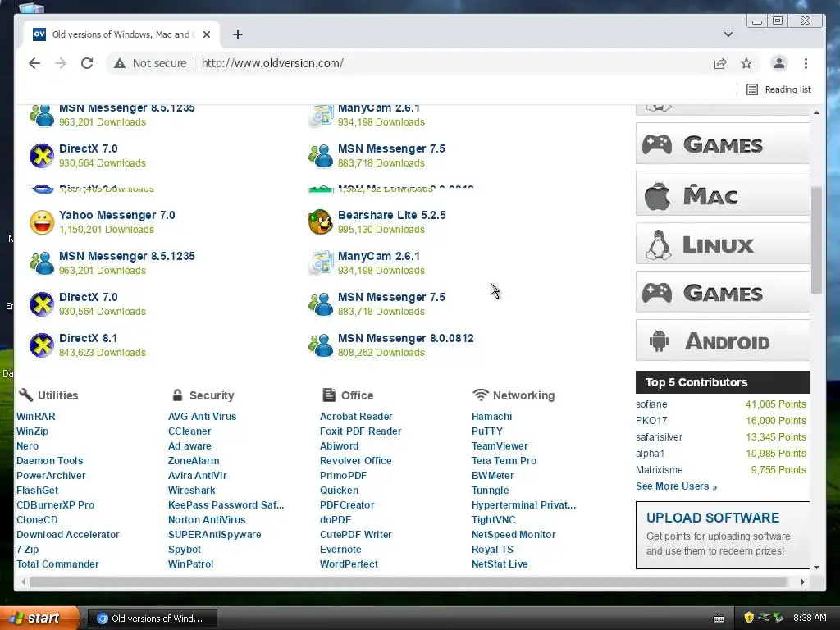This screenshot has height=630, width=840.
Task: Reload the oldversion.com page
Action: point(87,63)
